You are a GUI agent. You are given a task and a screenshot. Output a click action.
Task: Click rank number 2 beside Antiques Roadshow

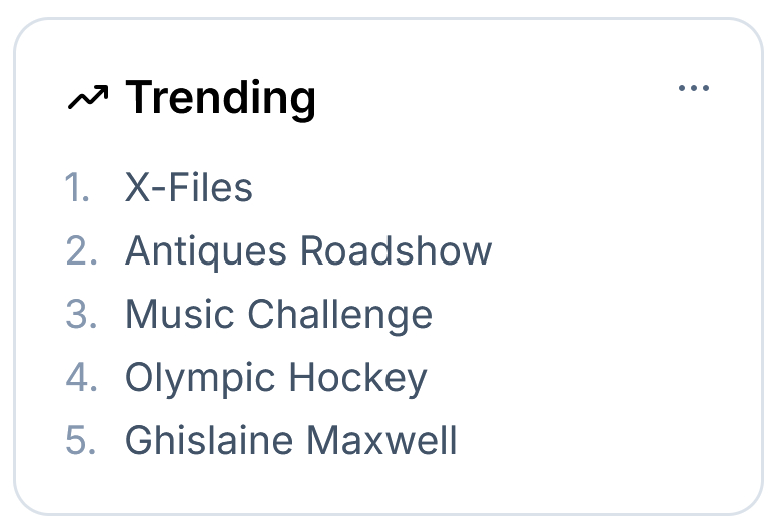pyautogui.click(x=81, y=251)
